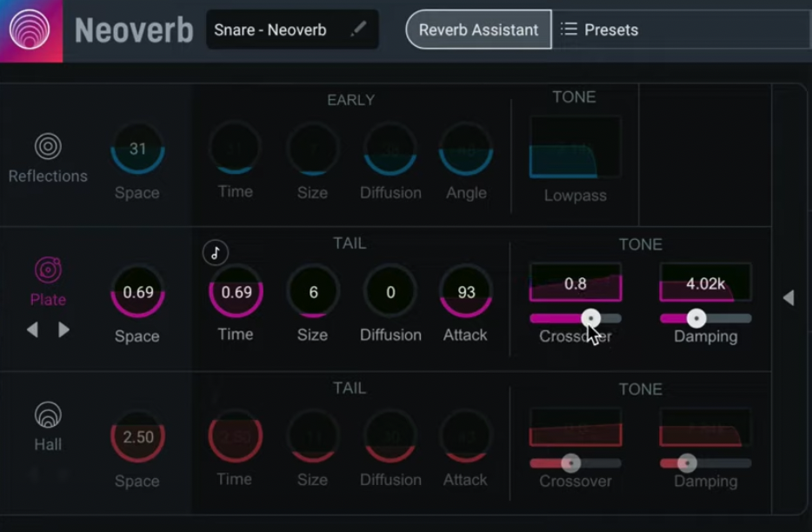Click the Hall Crossover slider handle

click(x=570, y=463)
